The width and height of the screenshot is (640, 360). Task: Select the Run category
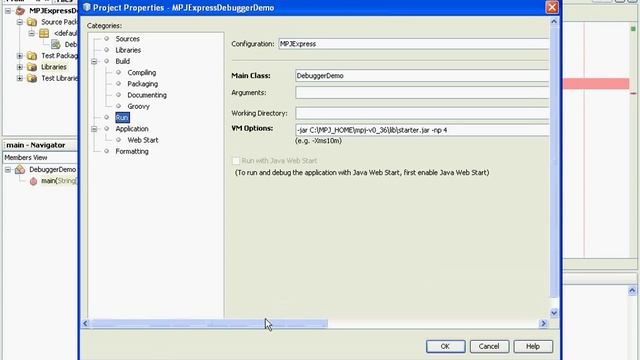click(122, 118)
